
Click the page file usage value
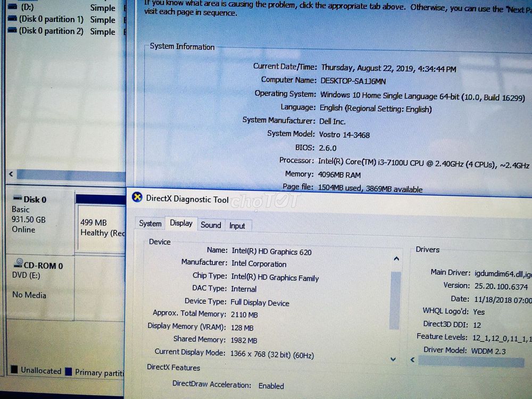pyautogui.click(x=370, y=189)
